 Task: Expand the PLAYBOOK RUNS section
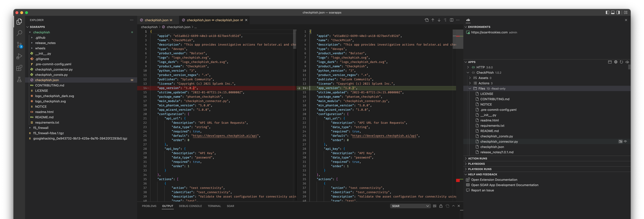(466, 169)
